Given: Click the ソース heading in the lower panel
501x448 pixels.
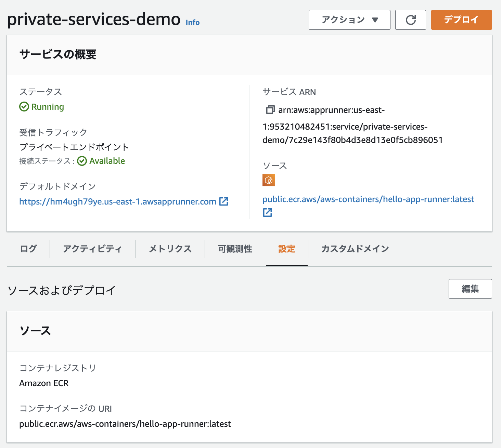Looking at the screenshot, I should pyautogui.click(x=35, y=331).
